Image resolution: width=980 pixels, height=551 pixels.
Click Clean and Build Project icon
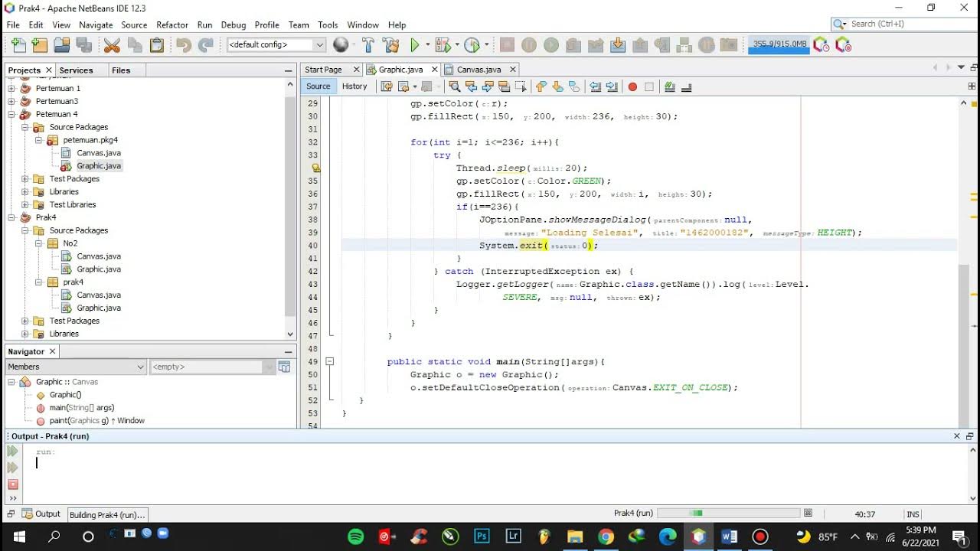click(x=390, y=45)
